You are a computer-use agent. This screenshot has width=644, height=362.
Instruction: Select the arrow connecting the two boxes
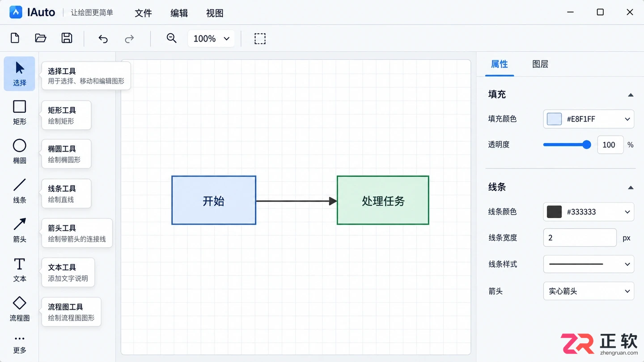(296, 201)
